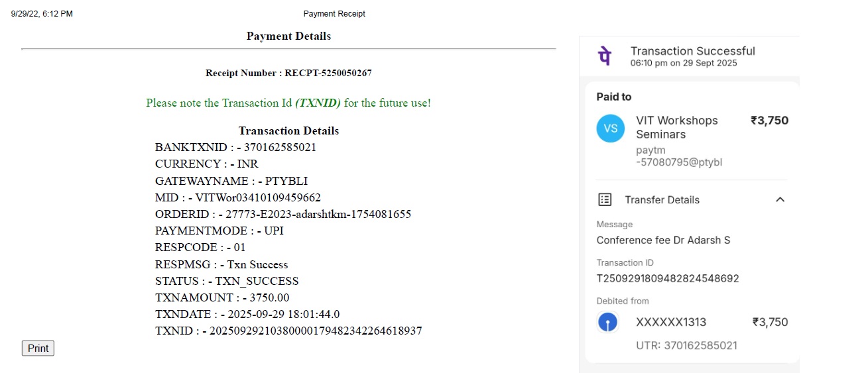Click the paytm UPI ID under payee
The width and height of the screenshot is (868, 373).
tap(678, 156)
